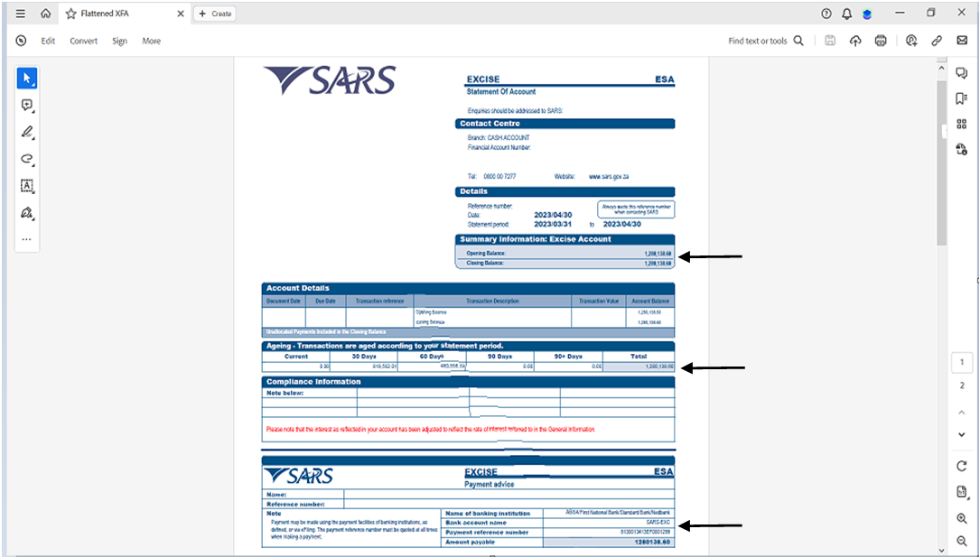Click the Amount payable value 1280138.60

[x=653, y=542]
